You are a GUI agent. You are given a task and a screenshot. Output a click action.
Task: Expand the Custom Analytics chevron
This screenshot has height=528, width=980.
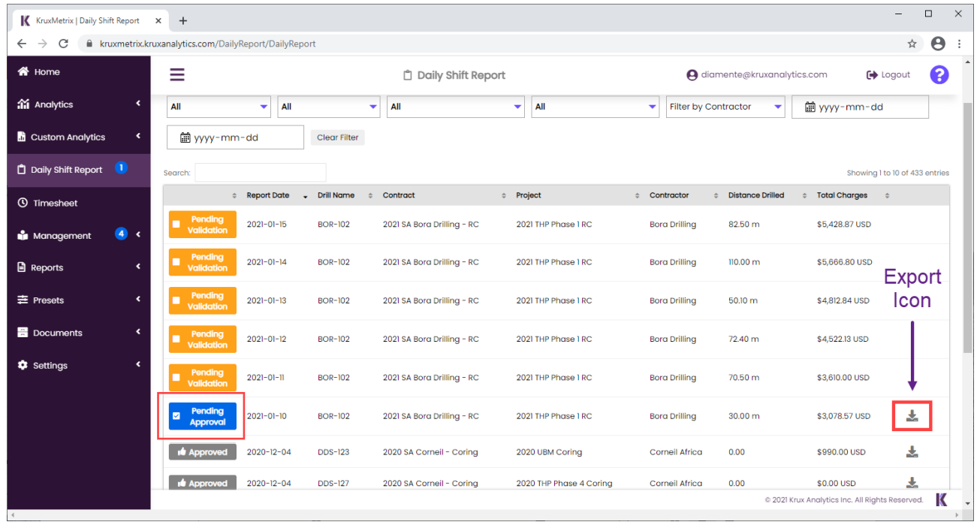138,136
